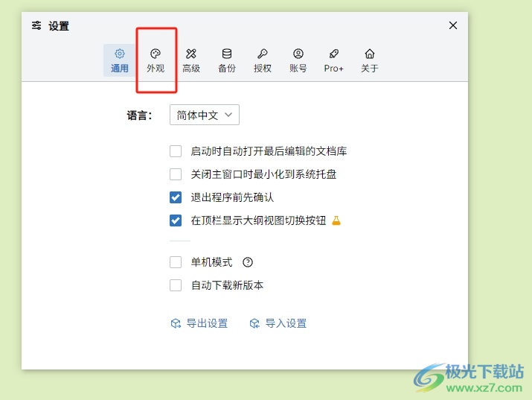The width and height of the screenshot is (532, 400).
Task: Enable 自动下载新版本 checkbox
Action: (176, 285)
